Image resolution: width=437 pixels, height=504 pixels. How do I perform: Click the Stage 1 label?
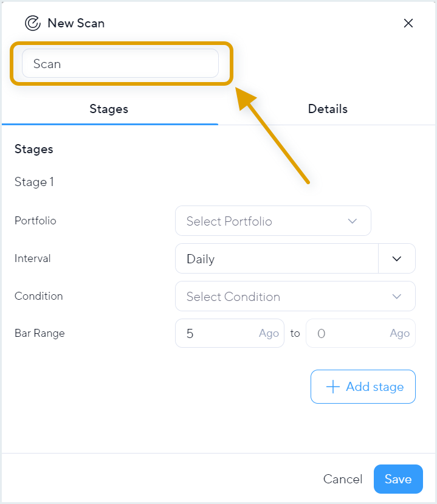(x=34, y=182)
